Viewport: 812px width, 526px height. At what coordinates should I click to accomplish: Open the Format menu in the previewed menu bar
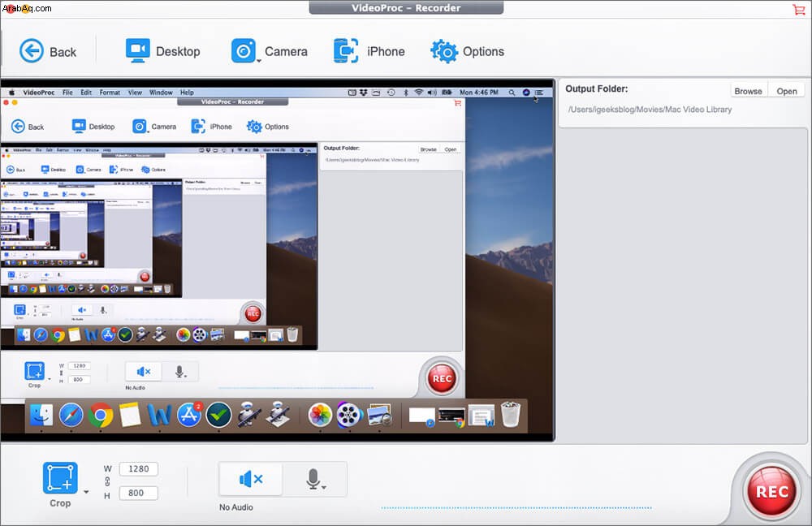point(110,93)
